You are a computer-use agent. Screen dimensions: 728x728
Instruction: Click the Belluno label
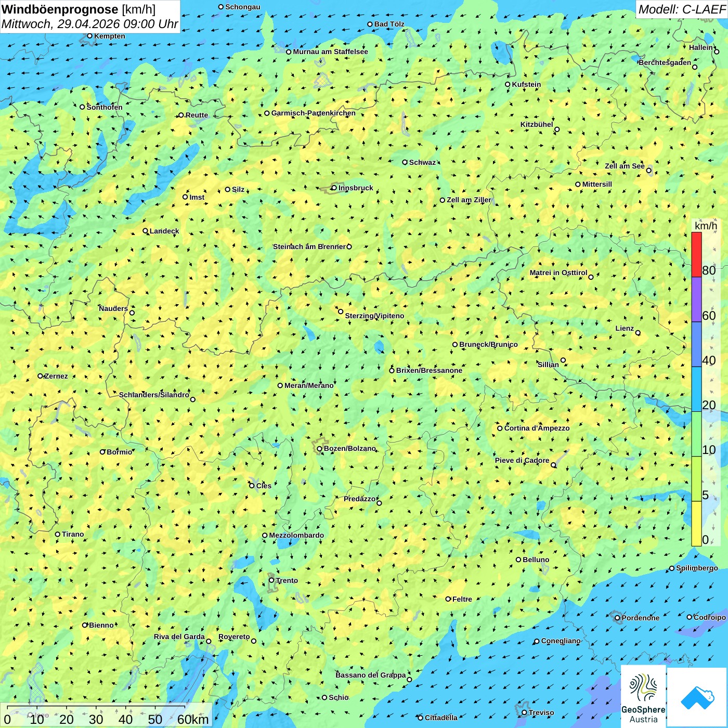pyautogui.click(x=536, y=560)
